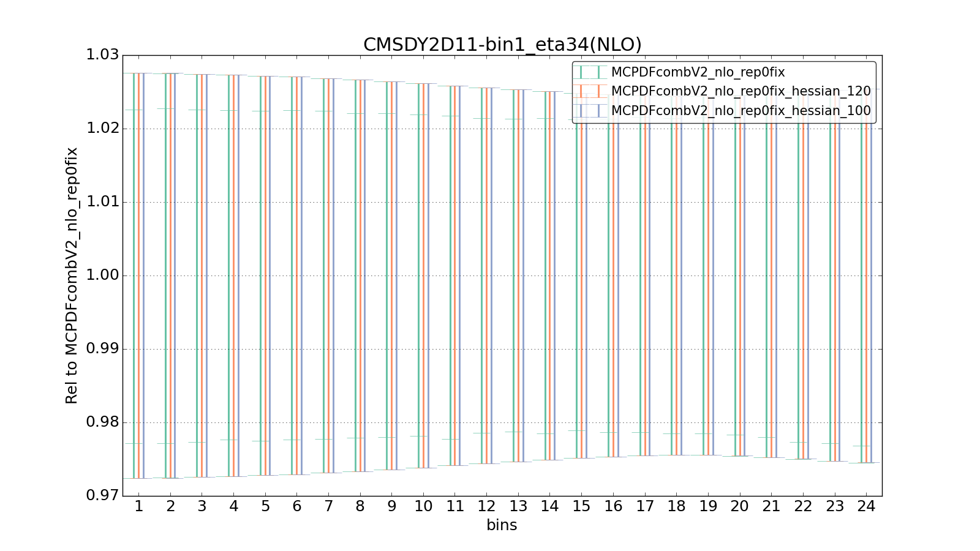Click x-axis tick label 22
The width and height of the screenshot is (980, 551).
[804, 506]
